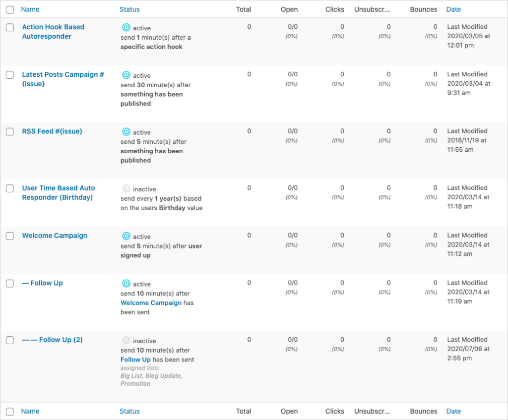The image size is (508, 420).
Task: Click the power icon for Latest Posts Campaign
Action: (x=126, y=75)
